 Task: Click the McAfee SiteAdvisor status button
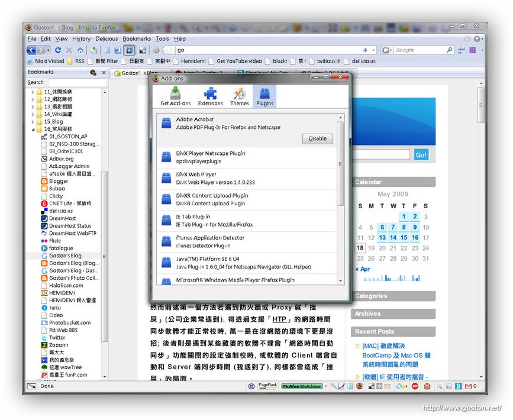[x=302, y=386]
